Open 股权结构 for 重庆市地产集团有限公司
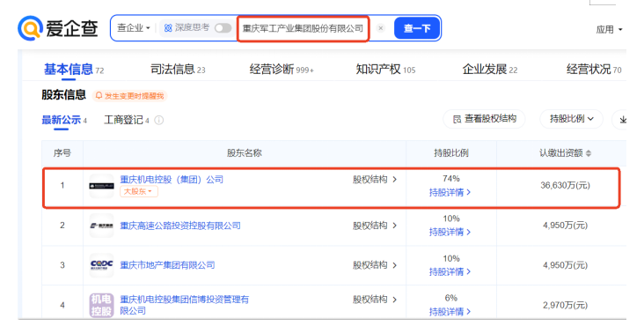Screen dimensions: 644x326 375,265
